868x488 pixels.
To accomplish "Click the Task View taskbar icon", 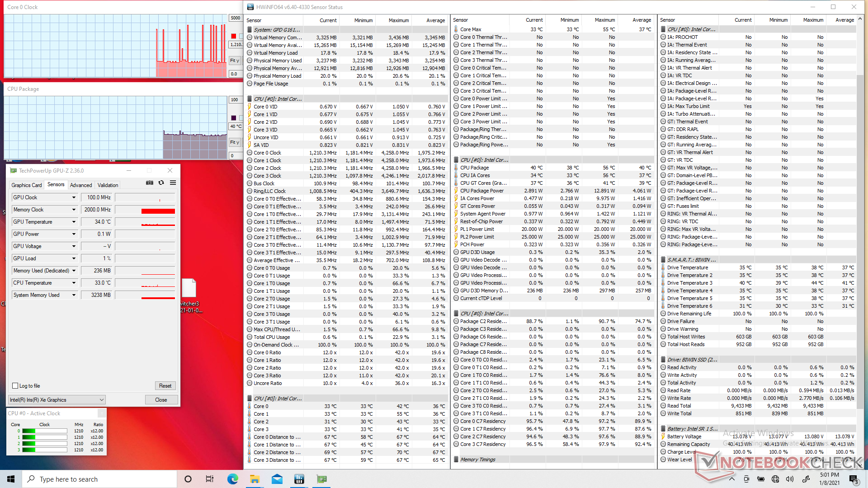I will 210,479.
